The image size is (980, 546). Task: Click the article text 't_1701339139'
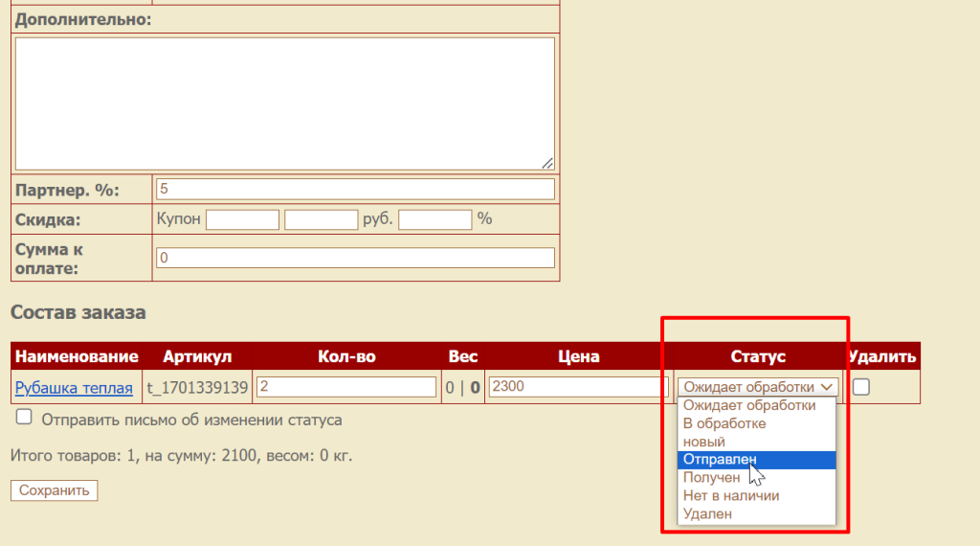pos(197,388)
